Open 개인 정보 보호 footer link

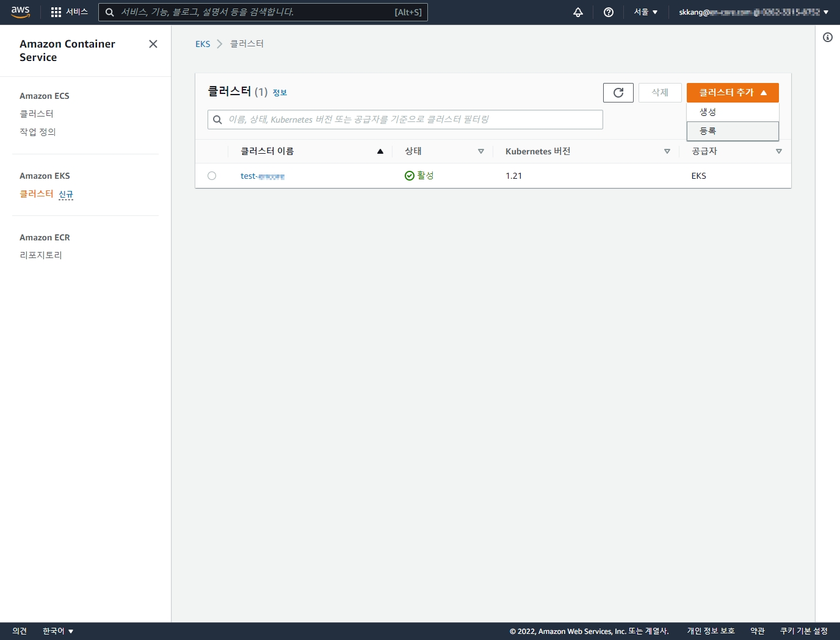click(711, 631)
